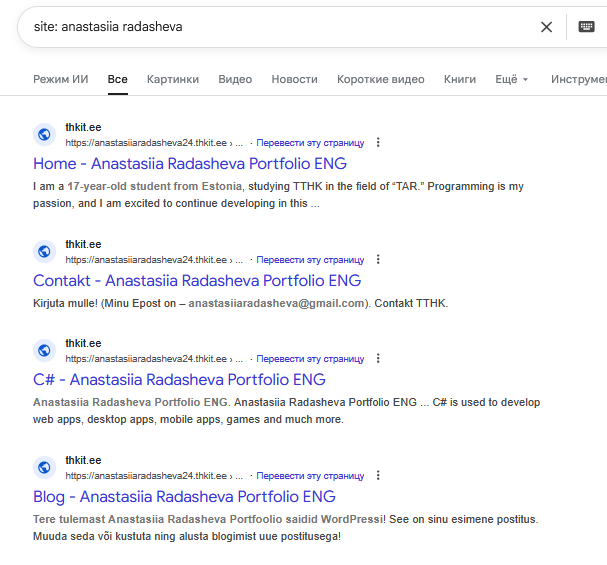The height and width of the screenshot is (565, 607).
Task: Click globe favicon of C# result
Action: click(x=43, y=351)
